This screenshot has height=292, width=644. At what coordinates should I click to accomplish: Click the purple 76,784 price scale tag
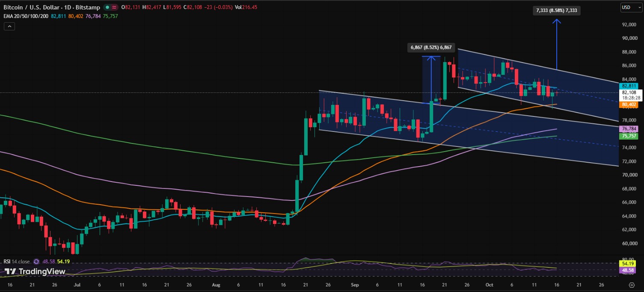click(629, 129)
